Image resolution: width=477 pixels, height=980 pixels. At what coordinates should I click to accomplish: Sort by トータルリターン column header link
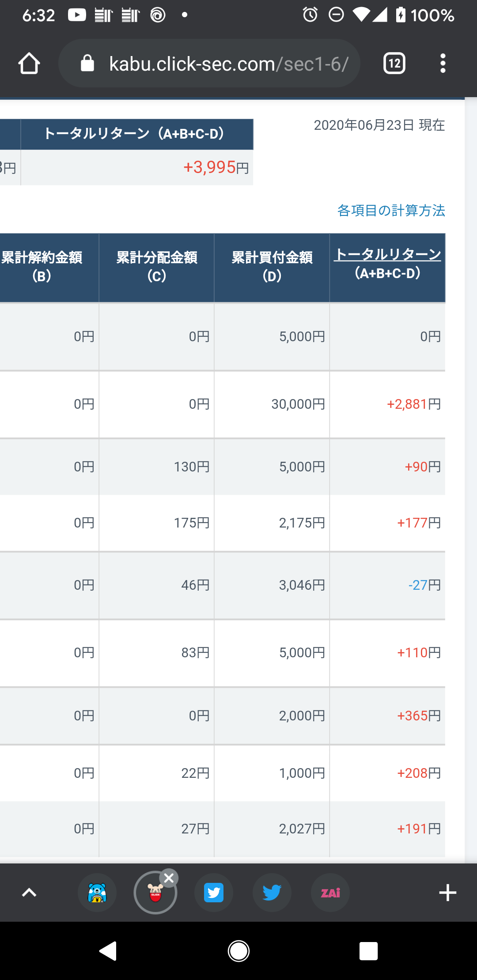387,254
